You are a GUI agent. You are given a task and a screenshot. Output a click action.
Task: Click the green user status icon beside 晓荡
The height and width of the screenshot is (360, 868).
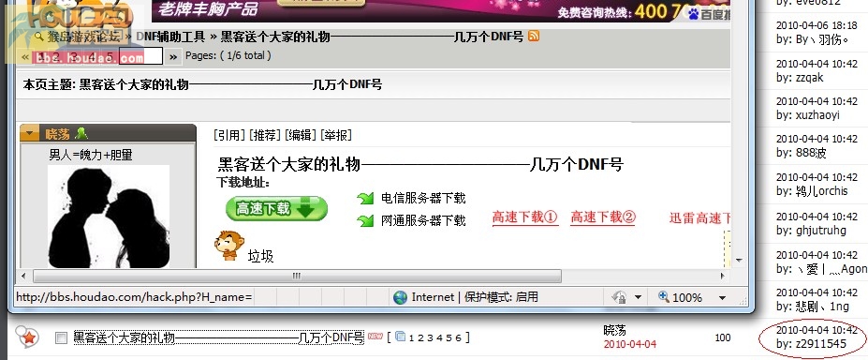tap(81, 133)
